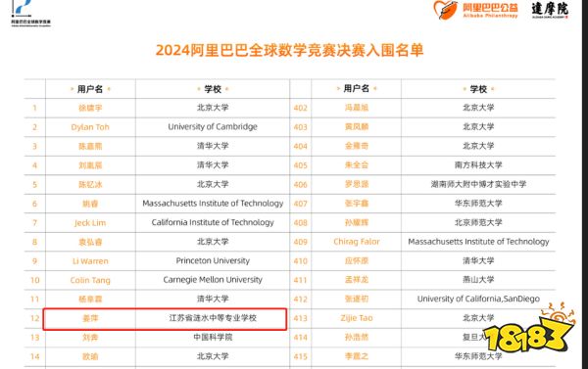Click rank number 413
This screenshot has height=369, width=588.
301,318
